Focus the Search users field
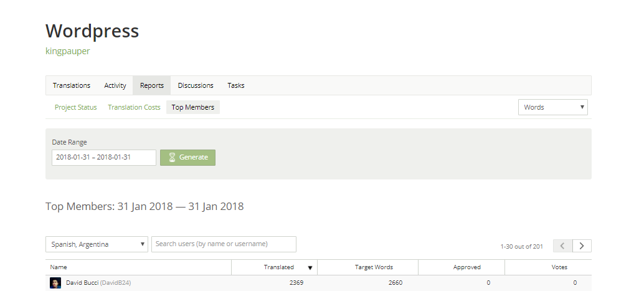Viewport: 644px width, 291px height. coord(224,244)
